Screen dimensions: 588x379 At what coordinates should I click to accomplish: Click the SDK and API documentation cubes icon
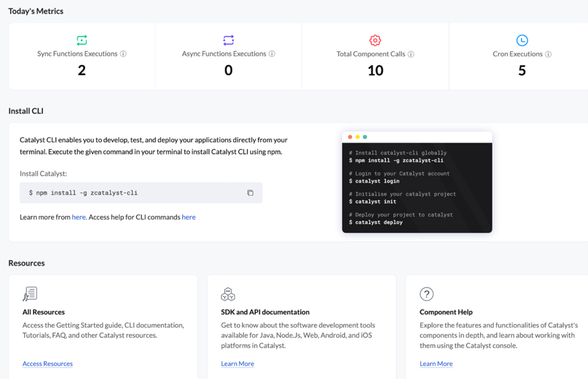coord(228,294)
